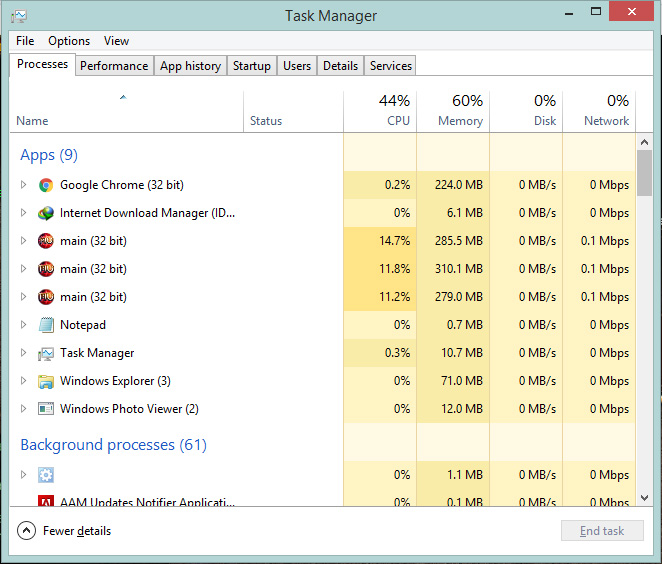Sort processes by Network column
This screenshot has width=662, height=564.
click(599, 111)
